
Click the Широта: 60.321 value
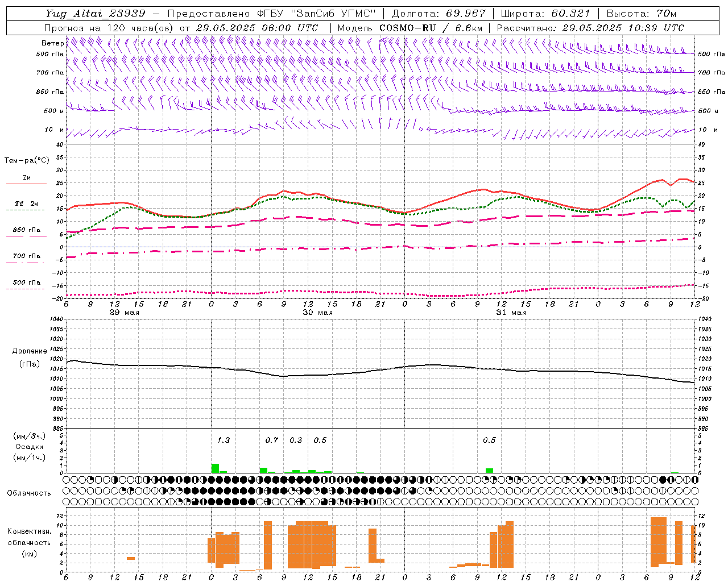(545, 14)
